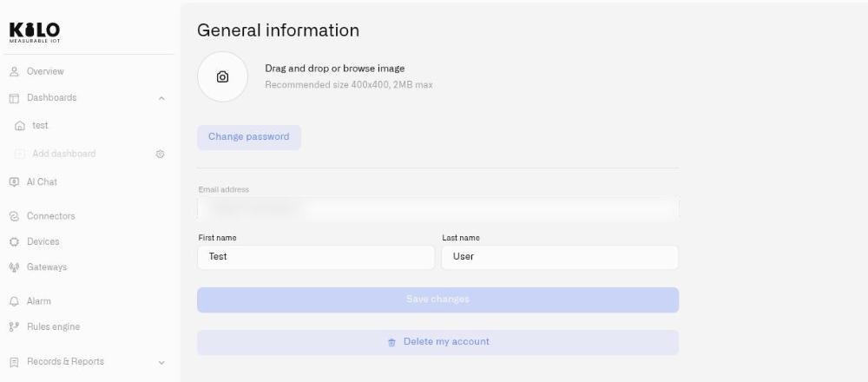Screen dimensions: 868x382
Task: Click the First name field
Action: [316, 257]
